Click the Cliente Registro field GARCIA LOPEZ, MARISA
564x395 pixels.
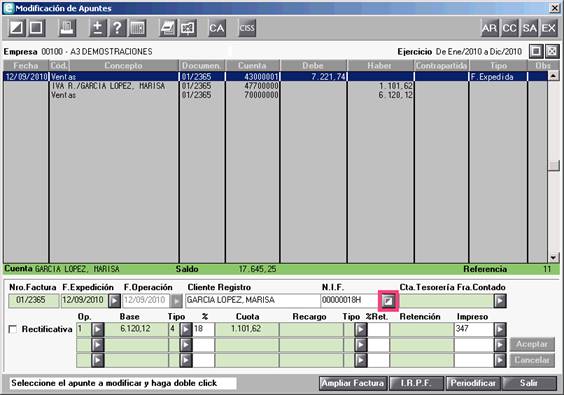click(x=252, y=301)
